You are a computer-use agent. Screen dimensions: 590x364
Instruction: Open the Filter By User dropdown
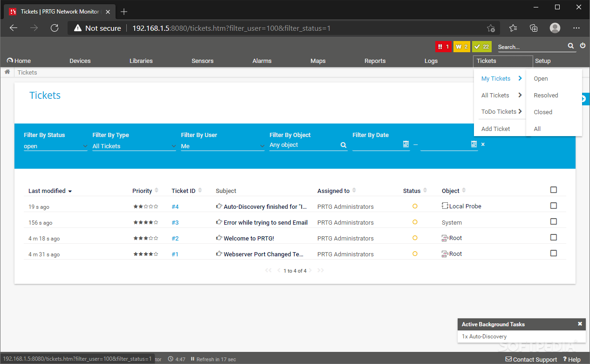coord(223,146)
